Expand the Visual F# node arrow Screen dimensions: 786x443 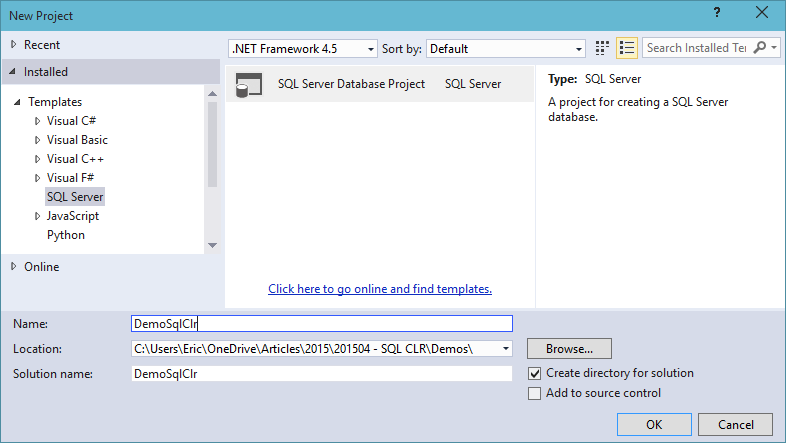click(x=38, y=178)
